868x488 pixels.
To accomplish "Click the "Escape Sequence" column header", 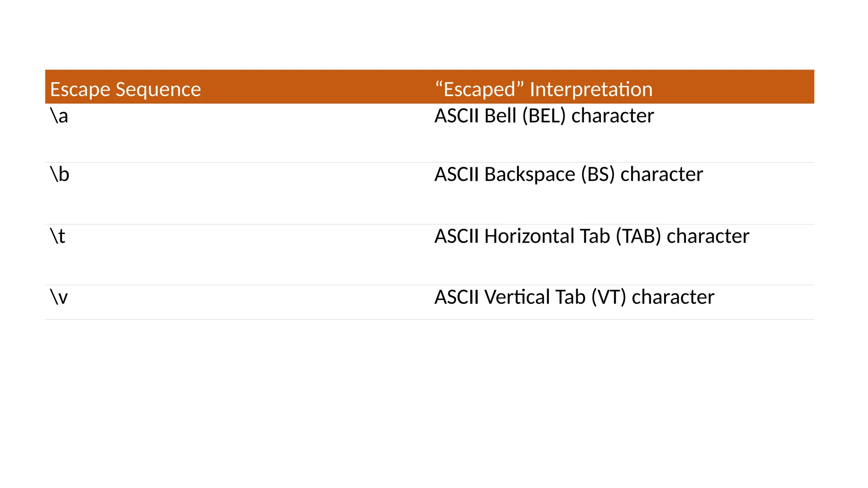I will tap(125, 89).
